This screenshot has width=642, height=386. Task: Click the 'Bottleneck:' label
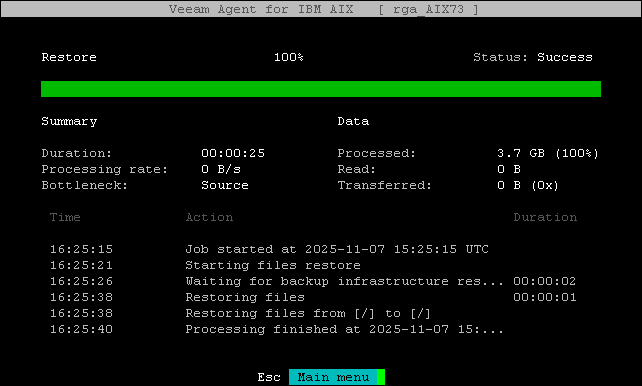[85, 185]
